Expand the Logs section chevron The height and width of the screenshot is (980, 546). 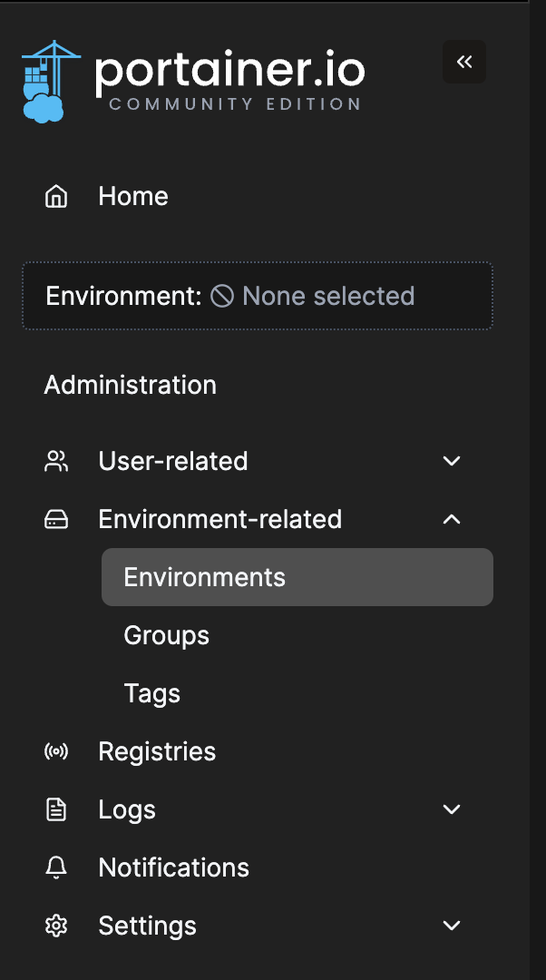point(452,809)
